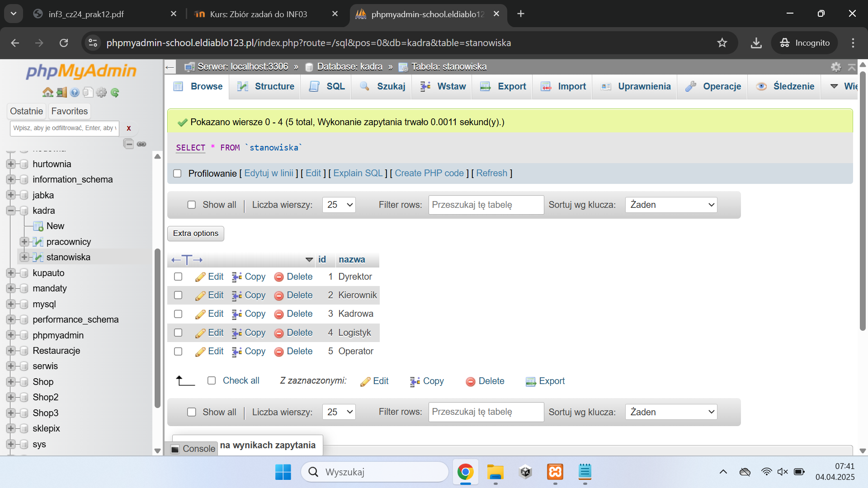Click the Explain SQL link
The width and height of the screenshot is (868, 488).
(358, 174)
